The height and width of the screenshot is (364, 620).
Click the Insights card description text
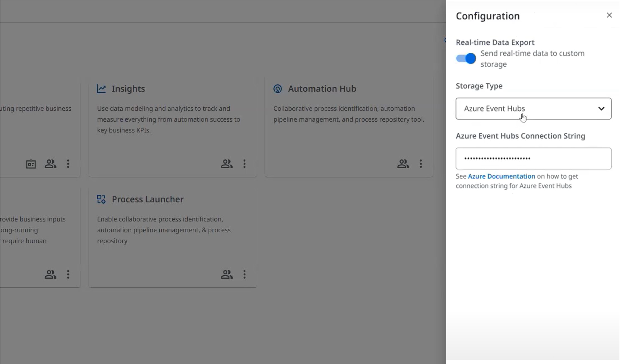click(x=169, y=119)
